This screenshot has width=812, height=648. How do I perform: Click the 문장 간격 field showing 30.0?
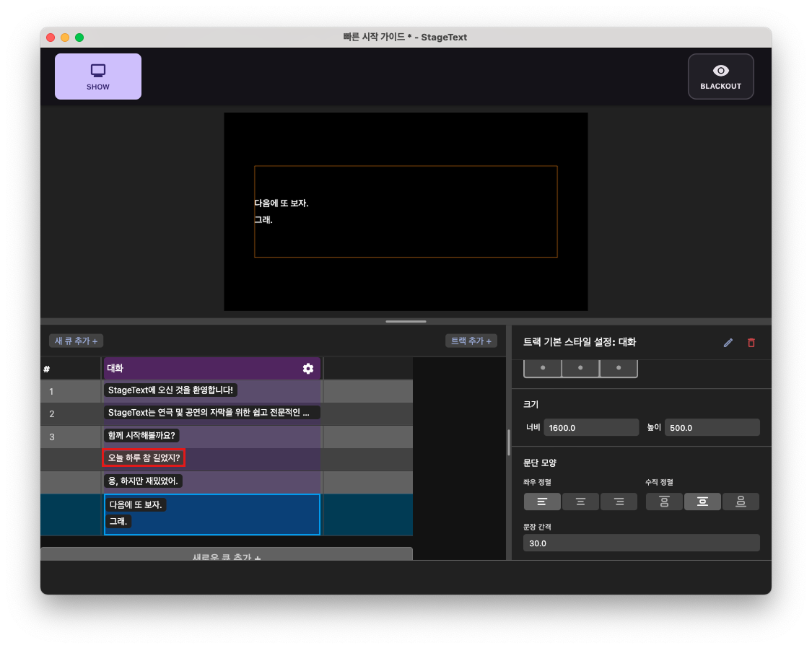[x=641, y=543]
